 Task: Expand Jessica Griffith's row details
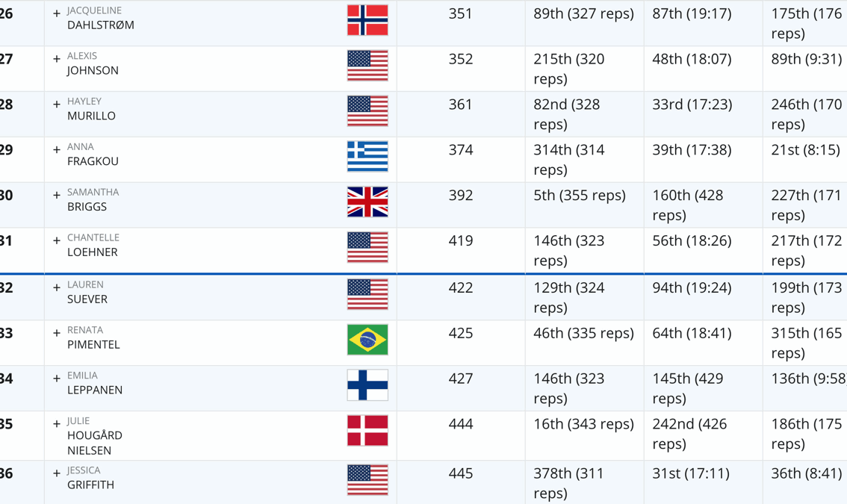pyautogui.click(x=57, y=473)
